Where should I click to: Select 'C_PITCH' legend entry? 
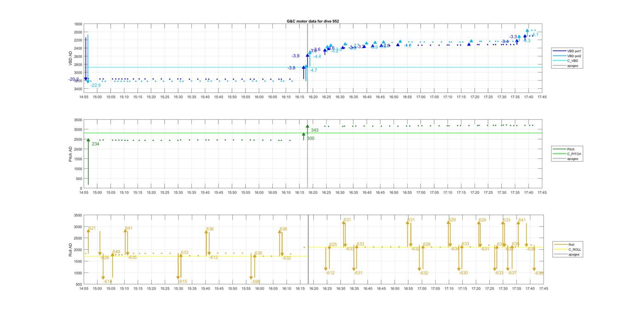coord(574,154)
